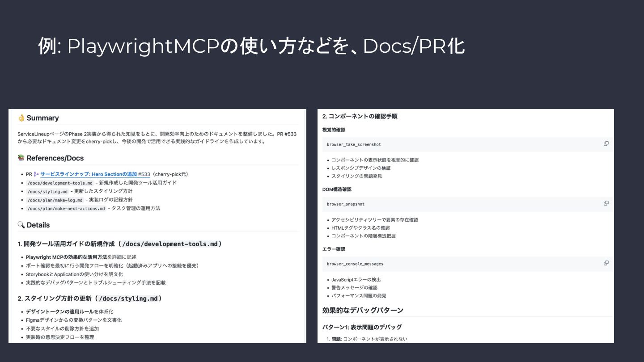Select the heading 効果的なデバッグパターン
The image size is (644, 362).
tap(363, 310)
